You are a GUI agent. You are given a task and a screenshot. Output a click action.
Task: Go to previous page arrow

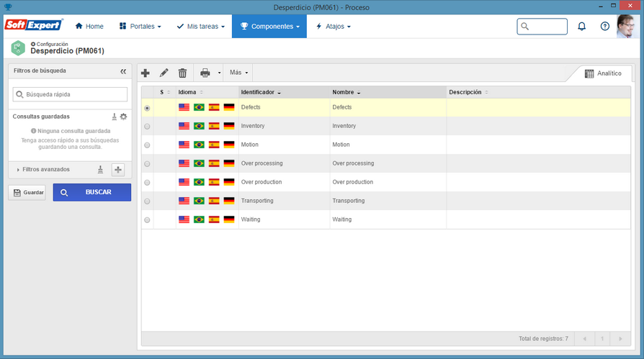[x=584, y=339]
